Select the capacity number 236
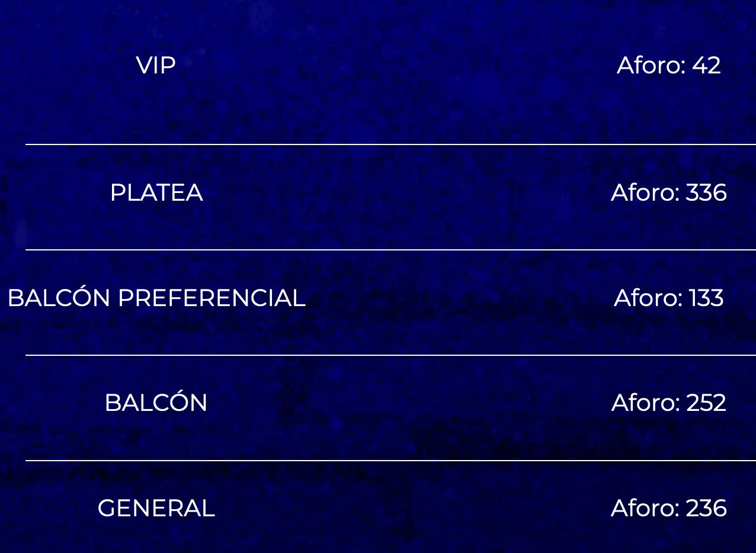Viewport: 756px width, 553px height. [706, 508]
